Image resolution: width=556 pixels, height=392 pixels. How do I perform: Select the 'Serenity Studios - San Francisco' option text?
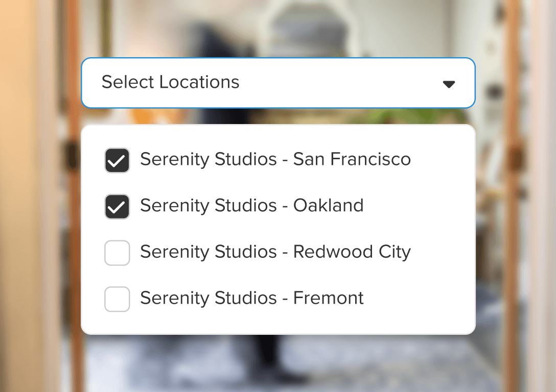[275, 159]
